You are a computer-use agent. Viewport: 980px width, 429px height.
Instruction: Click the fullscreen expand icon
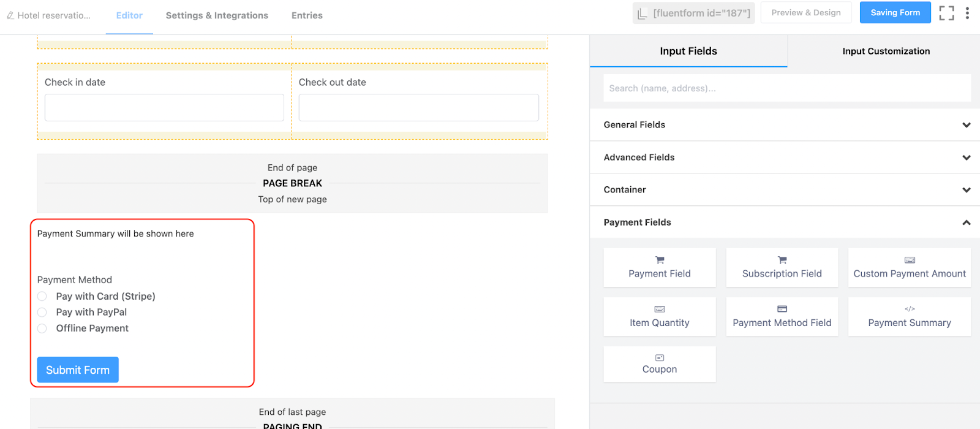point(946,13)
